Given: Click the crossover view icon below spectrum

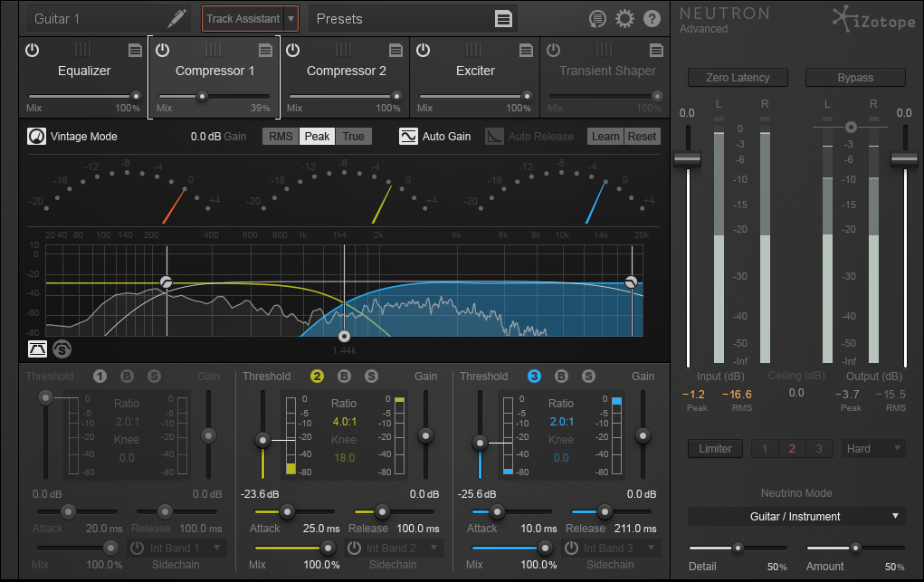Looking at the screenshot, I should 38,349.
